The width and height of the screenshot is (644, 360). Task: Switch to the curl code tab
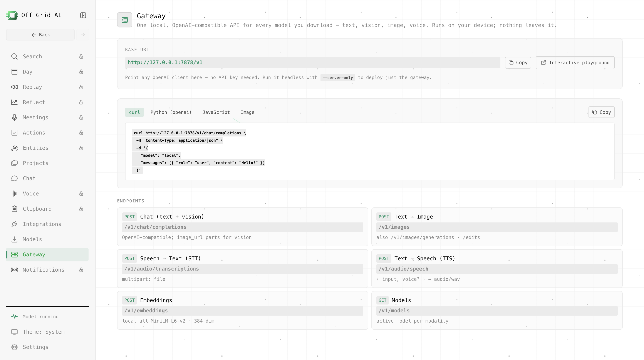coord(134,112)
